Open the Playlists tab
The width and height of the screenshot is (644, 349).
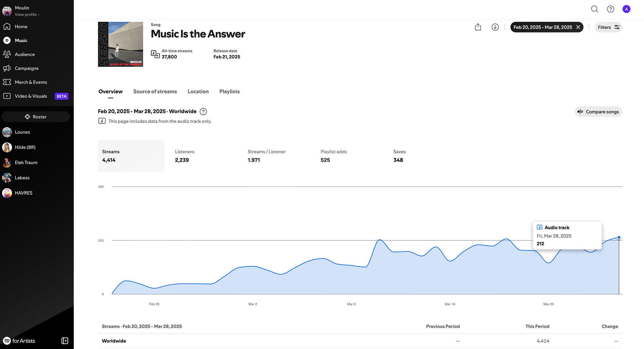coord(229,92)
